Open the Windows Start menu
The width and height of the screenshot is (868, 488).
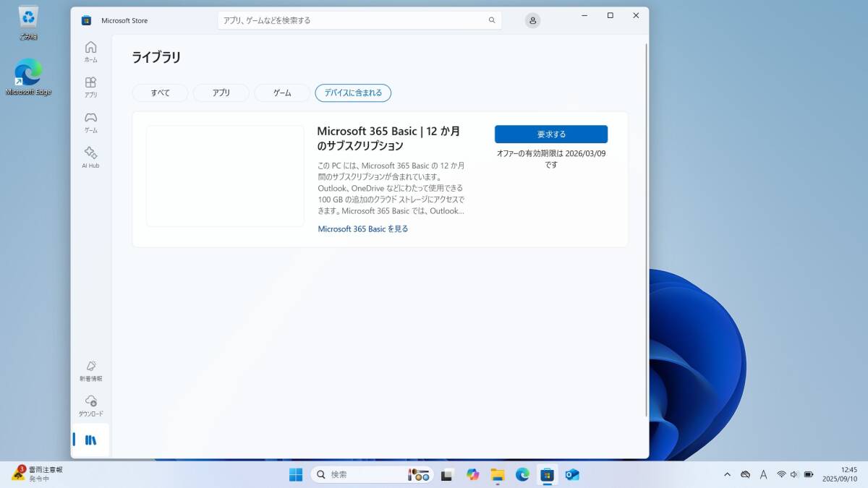(296, 474)
